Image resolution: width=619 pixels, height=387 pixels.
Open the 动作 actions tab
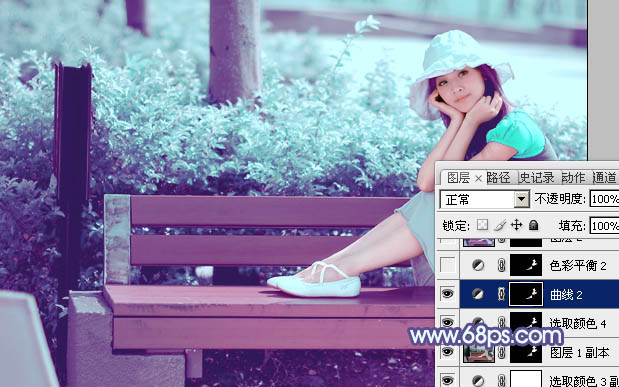(573, 178)
